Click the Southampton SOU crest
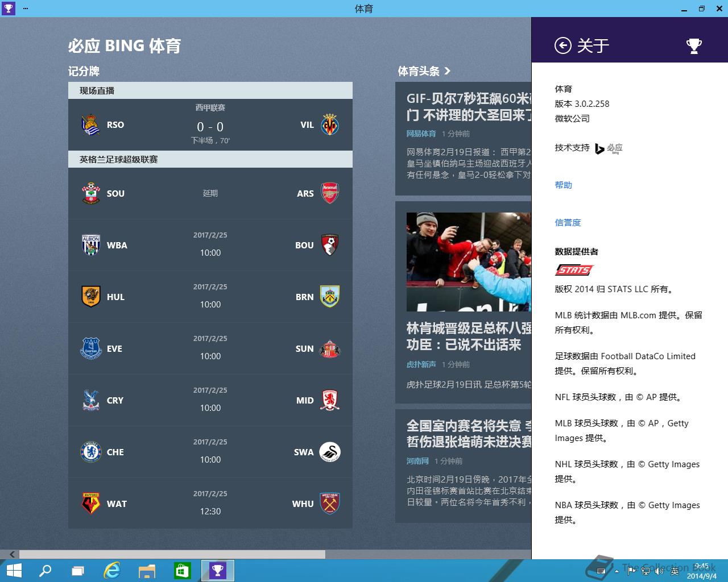Viewport: 728px width, 582px height. (91, 193)
